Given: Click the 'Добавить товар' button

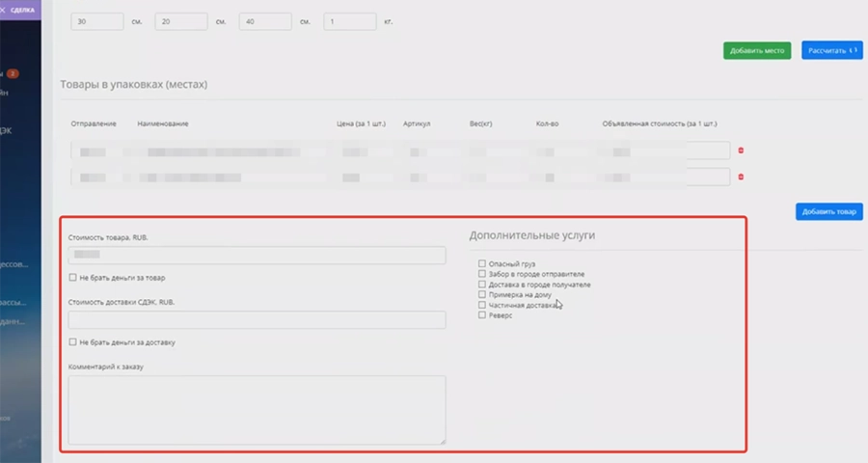Looking at the screenshot, I should (828, 211).
